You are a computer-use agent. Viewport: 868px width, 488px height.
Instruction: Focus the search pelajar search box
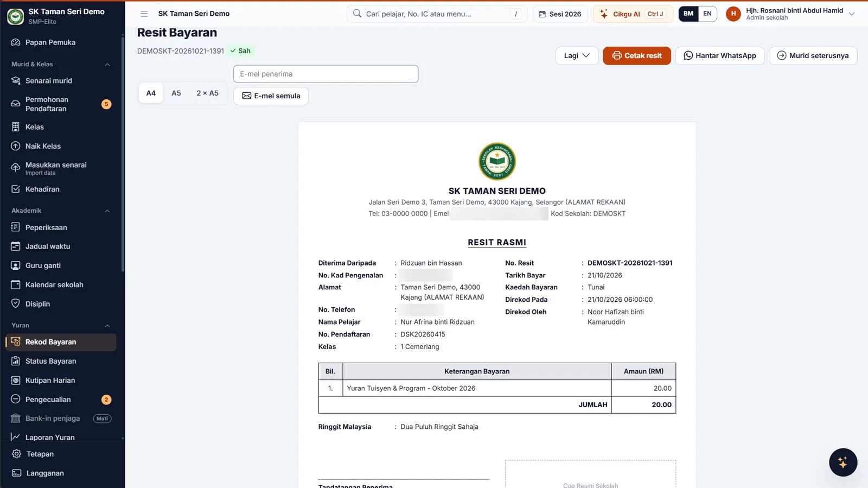pyautogui.click(x=437, y=14)
